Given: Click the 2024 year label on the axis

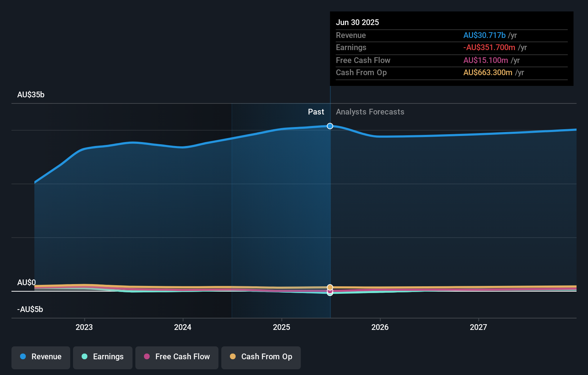Looking at the screenshot, I should pyautogui.click(x=183, y=327).
